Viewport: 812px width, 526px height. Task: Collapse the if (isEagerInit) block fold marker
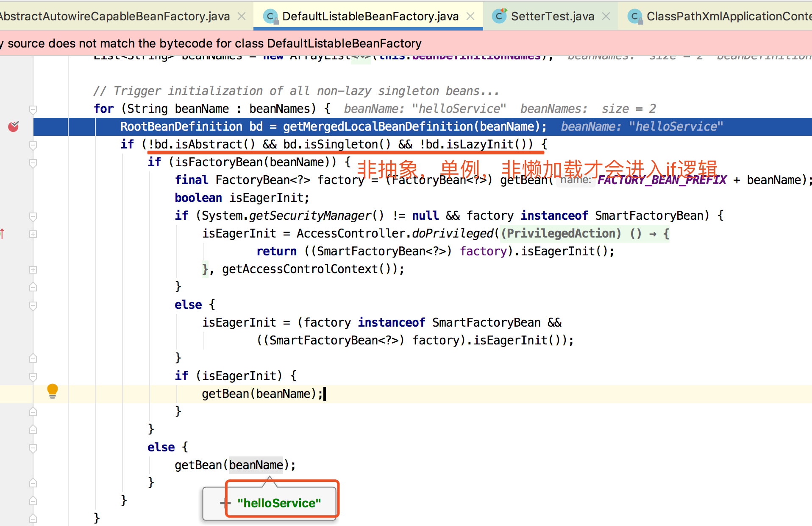click(33, 376)
